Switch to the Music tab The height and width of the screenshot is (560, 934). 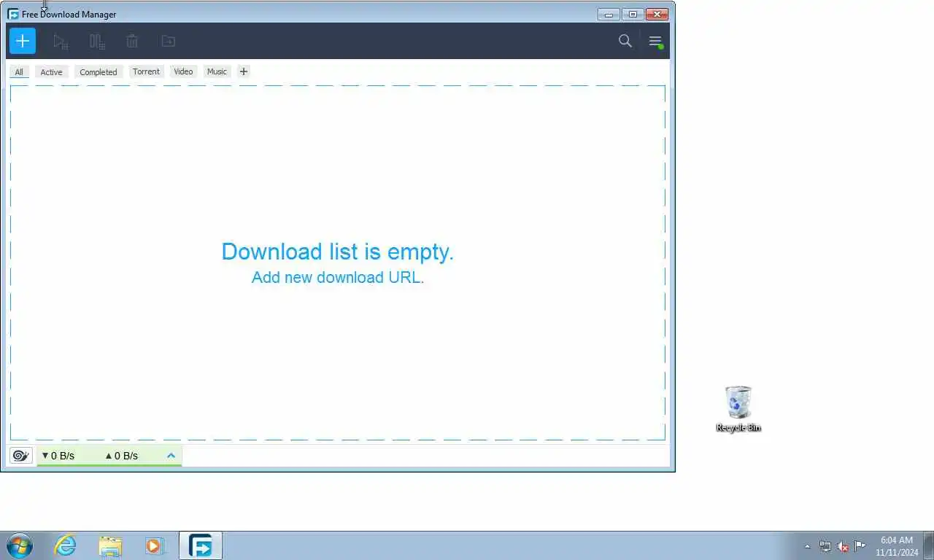pos(217,71)
